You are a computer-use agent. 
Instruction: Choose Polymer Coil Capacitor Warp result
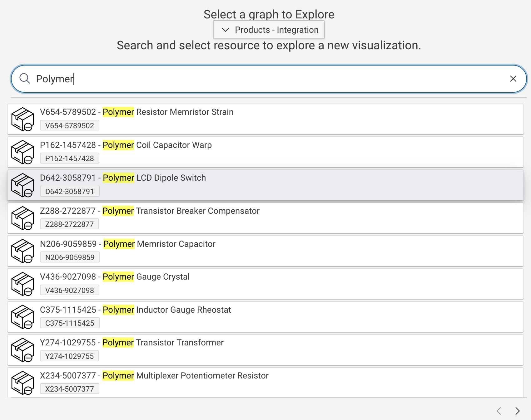tap(157, 145)
